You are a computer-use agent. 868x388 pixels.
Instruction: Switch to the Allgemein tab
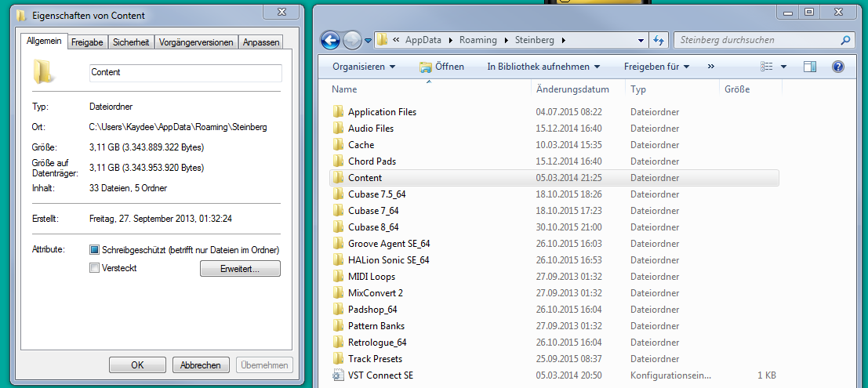tap(44, 42)
